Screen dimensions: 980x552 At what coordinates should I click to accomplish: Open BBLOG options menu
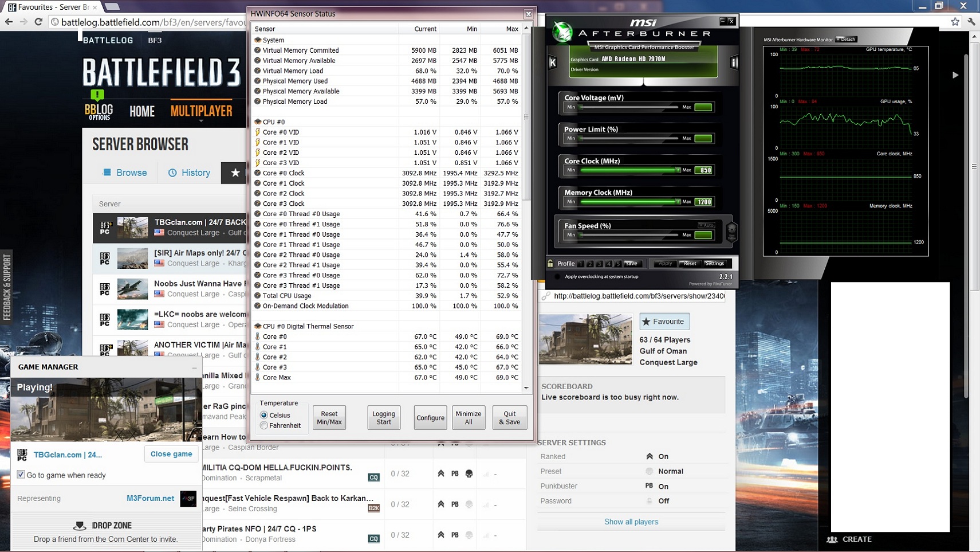tap(99, 112)
